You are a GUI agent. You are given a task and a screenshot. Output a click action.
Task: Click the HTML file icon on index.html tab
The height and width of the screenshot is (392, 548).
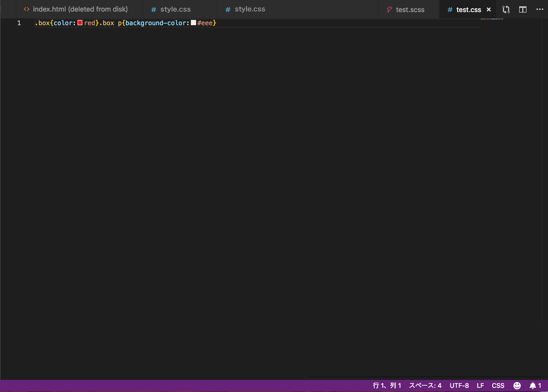pyautogui.click(x=26, y=9)
